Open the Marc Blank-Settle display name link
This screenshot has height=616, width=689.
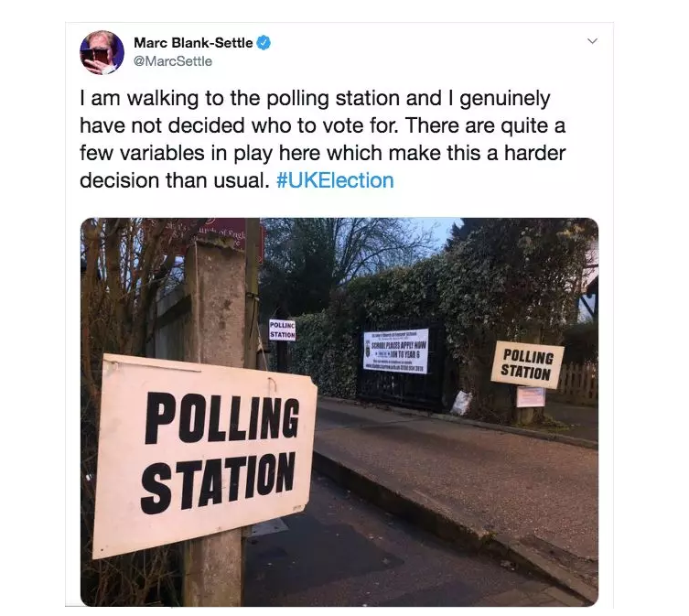[193, 43]
